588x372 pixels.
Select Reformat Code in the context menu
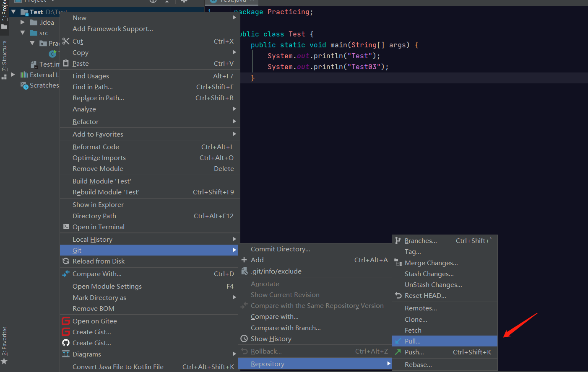tap(150, 147)
